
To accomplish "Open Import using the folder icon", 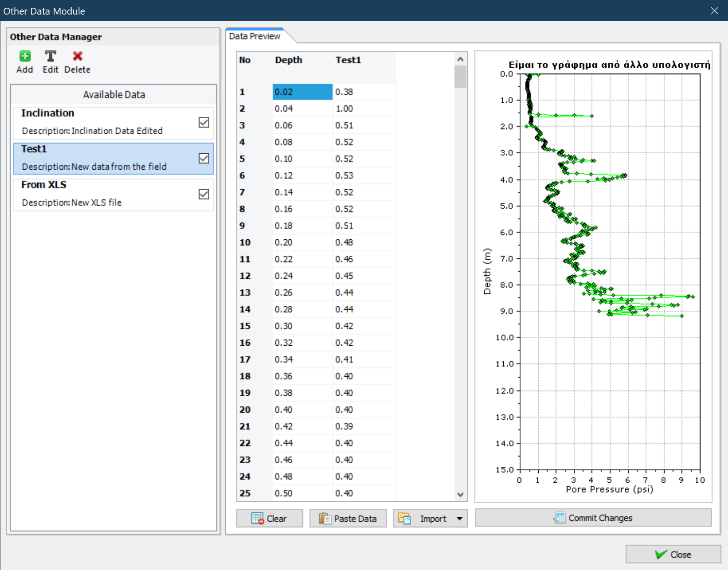I will click(404, 518).
